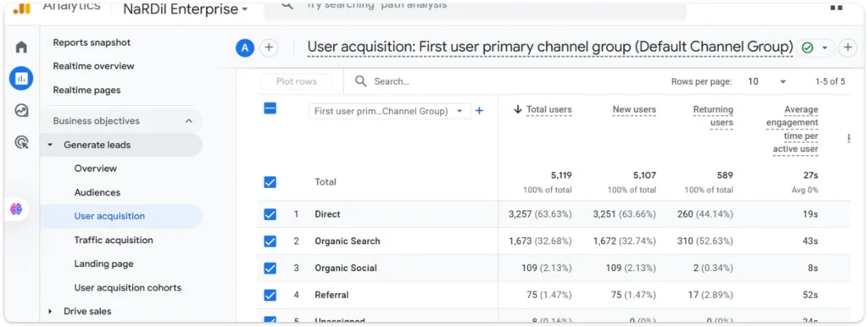
Task: Uncheck the Direct row checkbox
Action: [x=270, y=214]
